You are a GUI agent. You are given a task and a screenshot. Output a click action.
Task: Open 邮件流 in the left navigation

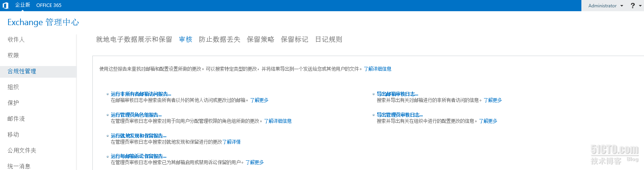point(16,119)
